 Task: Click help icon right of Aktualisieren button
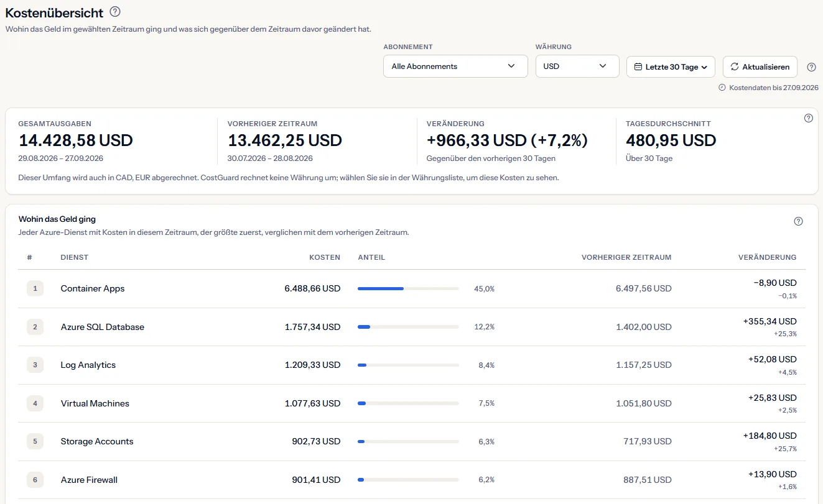click(811, 67)
